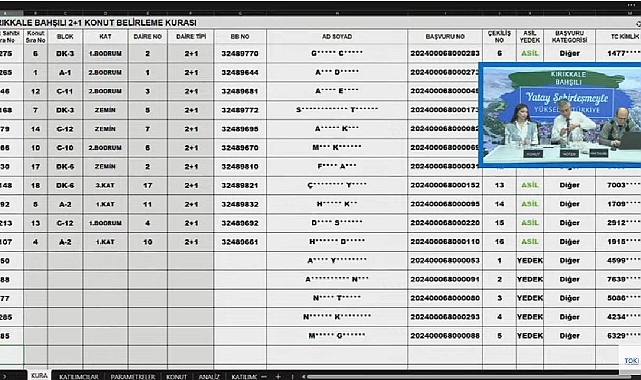The width and height of the screenshot is (641, 380).
Task: Select application number 20240006800220
Action: [x=445, y=223]
